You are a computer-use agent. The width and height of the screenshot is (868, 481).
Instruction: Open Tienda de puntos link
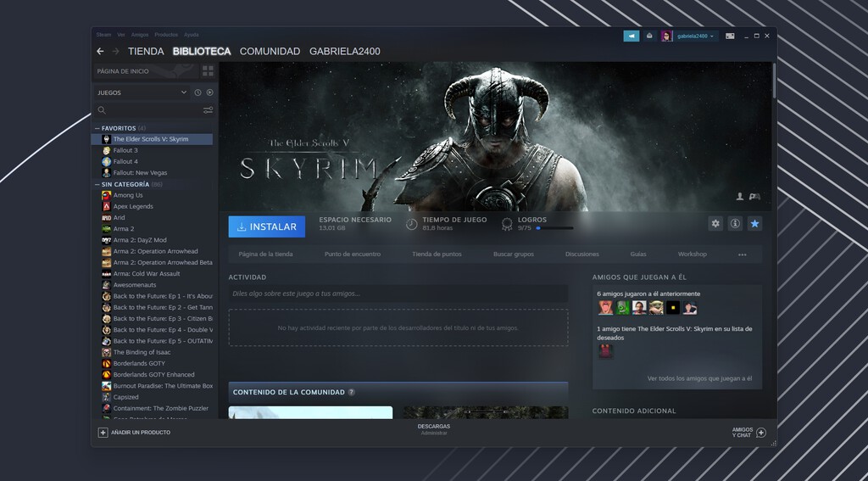[437, 254]
